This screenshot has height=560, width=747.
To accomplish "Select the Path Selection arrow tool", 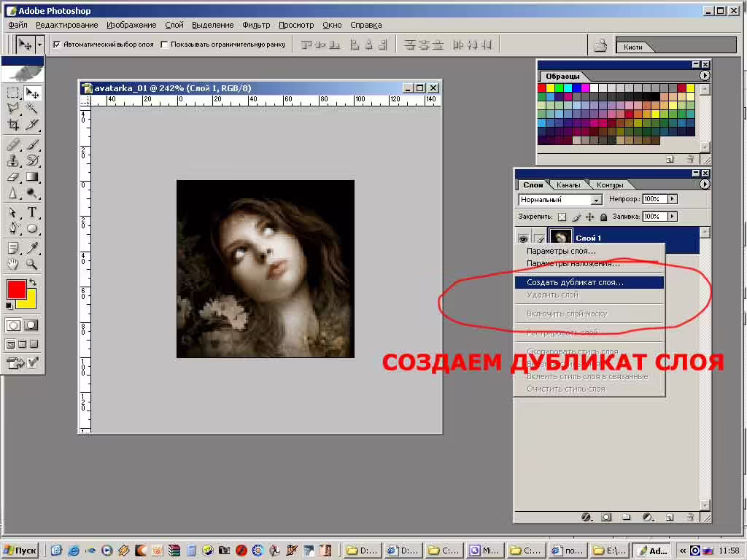I will (13, 212).
